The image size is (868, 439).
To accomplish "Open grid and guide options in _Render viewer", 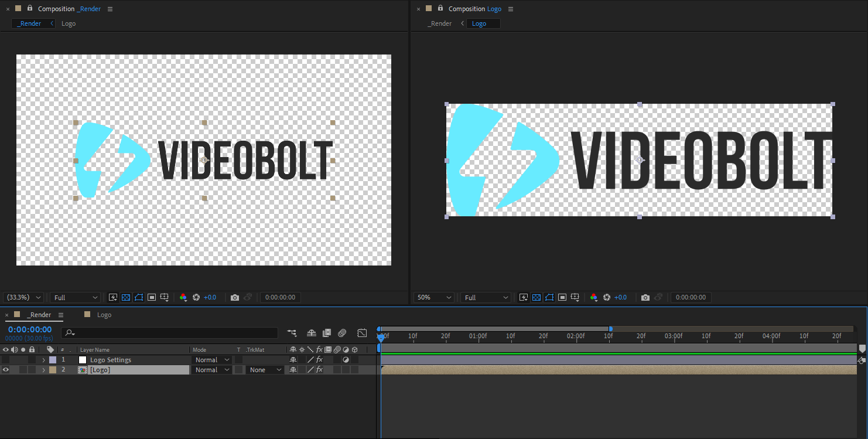I will click(x=165, y=298).
